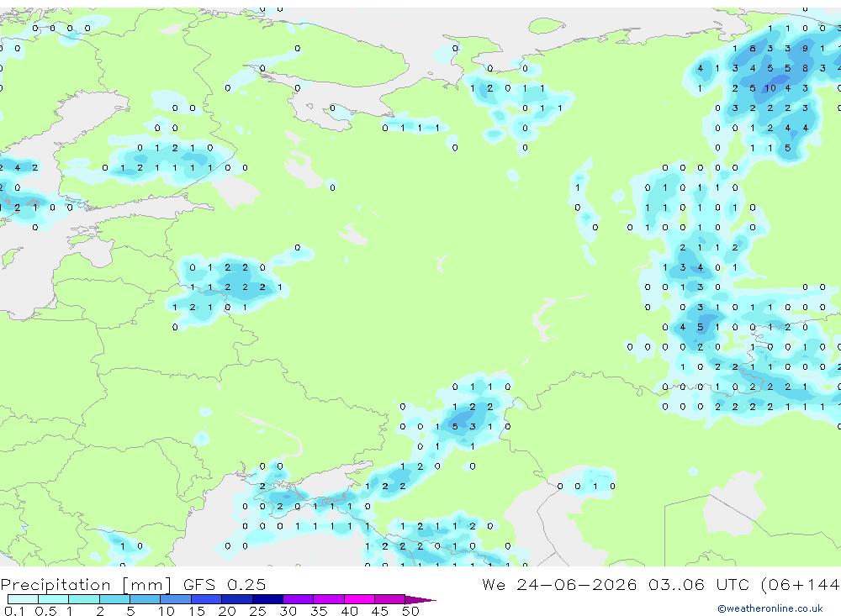This screenshot has width=841, height=616.
Task: Click the '0.5' legend scale label
Action: point(45,611)
